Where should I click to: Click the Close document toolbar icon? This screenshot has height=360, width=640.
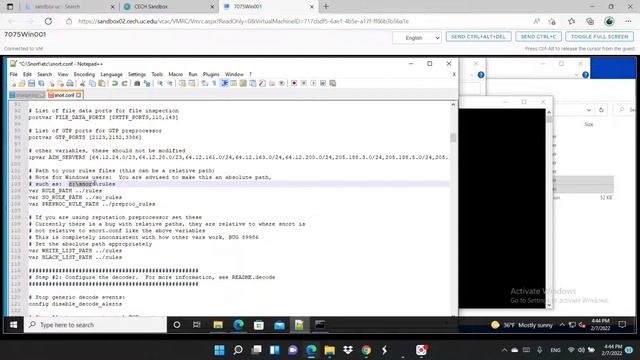pyautogui.click(x=51, y=83)
